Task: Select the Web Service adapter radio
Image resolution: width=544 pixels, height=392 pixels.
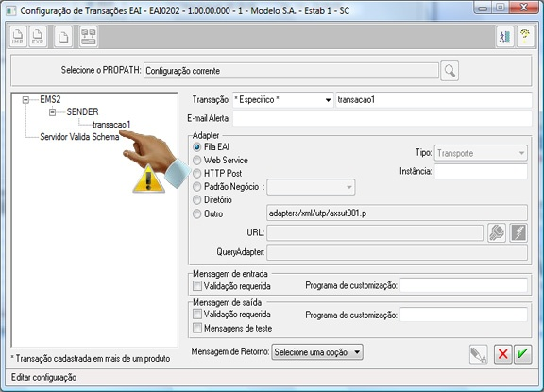Action: pos(197,161)
